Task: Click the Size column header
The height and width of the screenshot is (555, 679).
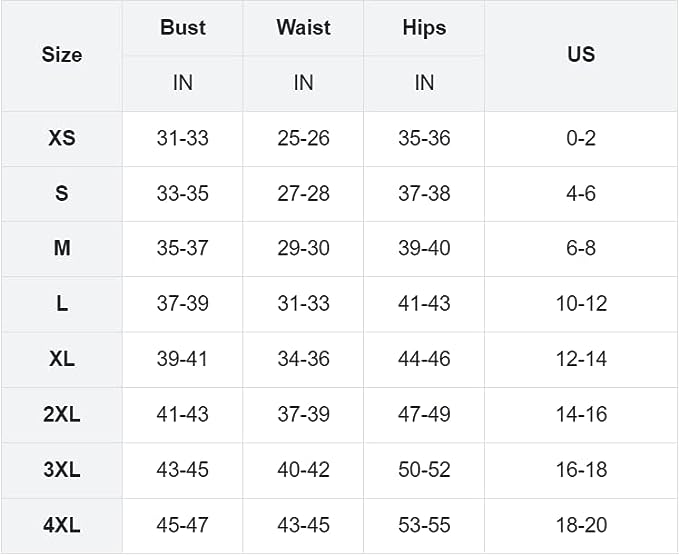Action: click(62, 55)
